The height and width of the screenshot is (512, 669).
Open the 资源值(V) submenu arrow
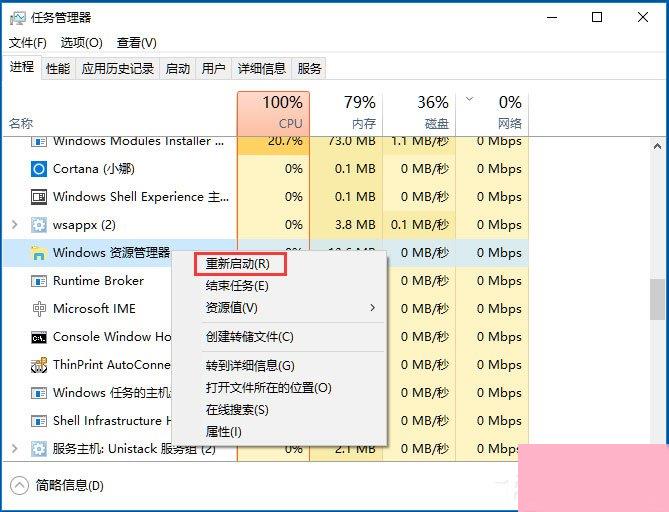click(x=372, y=308)
